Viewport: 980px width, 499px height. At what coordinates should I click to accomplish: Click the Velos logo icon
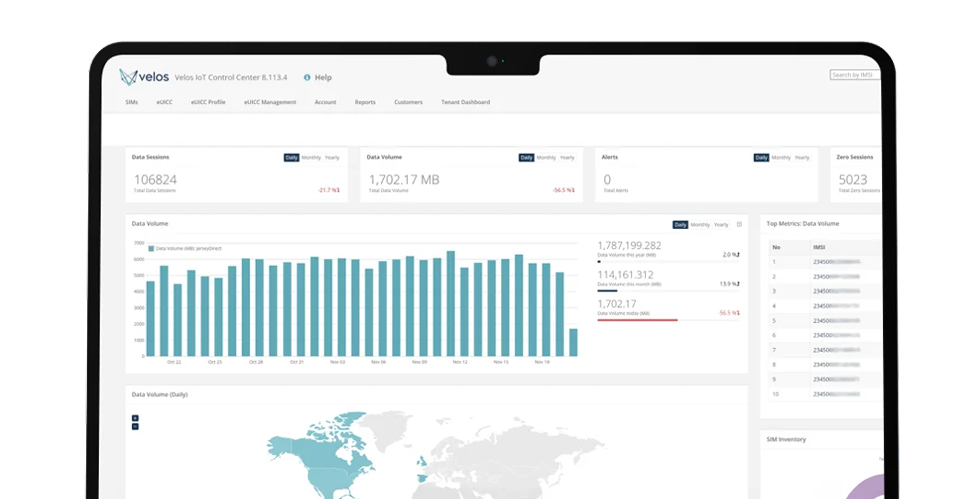pos(128,77)
